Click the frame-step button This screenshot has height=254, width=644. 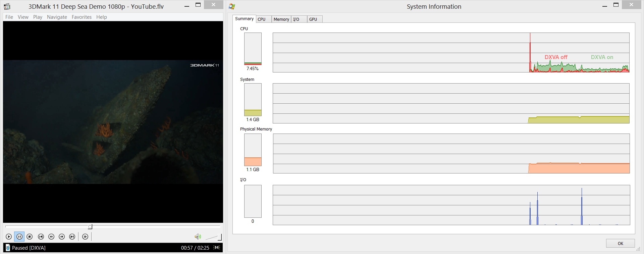[x=85, y=237]
